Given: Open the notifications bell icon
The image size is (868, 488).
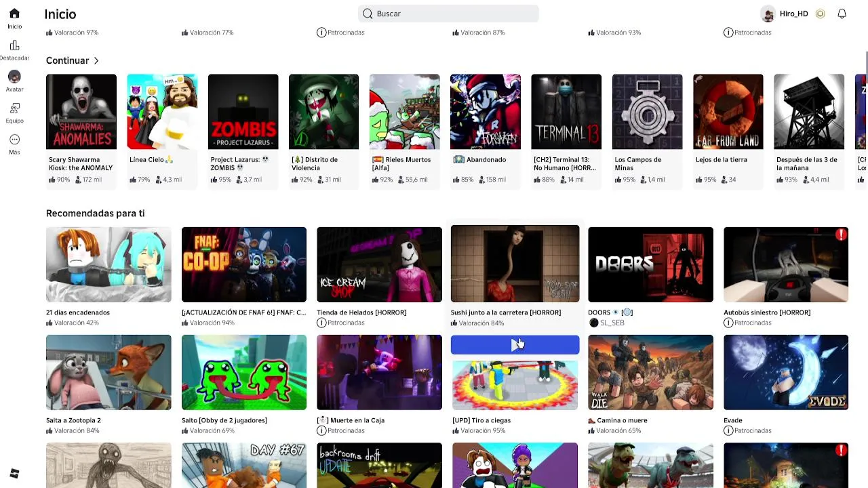Looking at the screenshot, I should [842, 14].
